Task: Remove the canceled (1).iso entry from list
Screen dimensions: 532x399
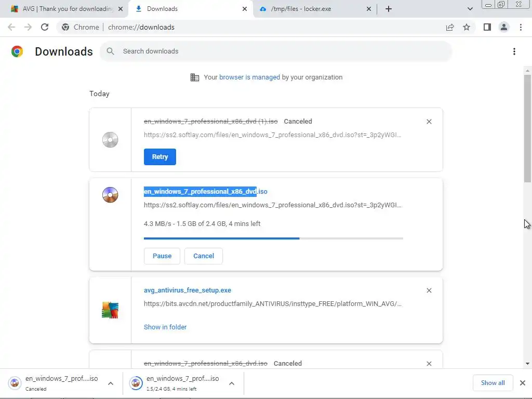Action: [429, 122]
